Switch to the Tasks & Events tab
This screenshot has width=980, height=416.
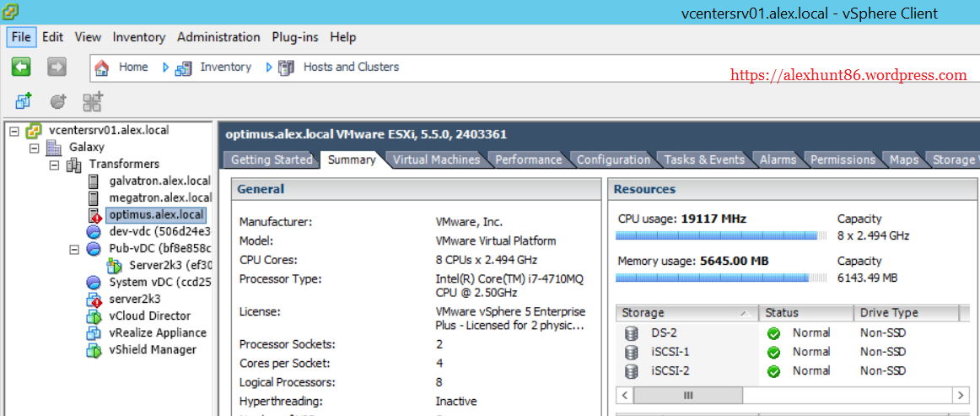coord(704,159)
